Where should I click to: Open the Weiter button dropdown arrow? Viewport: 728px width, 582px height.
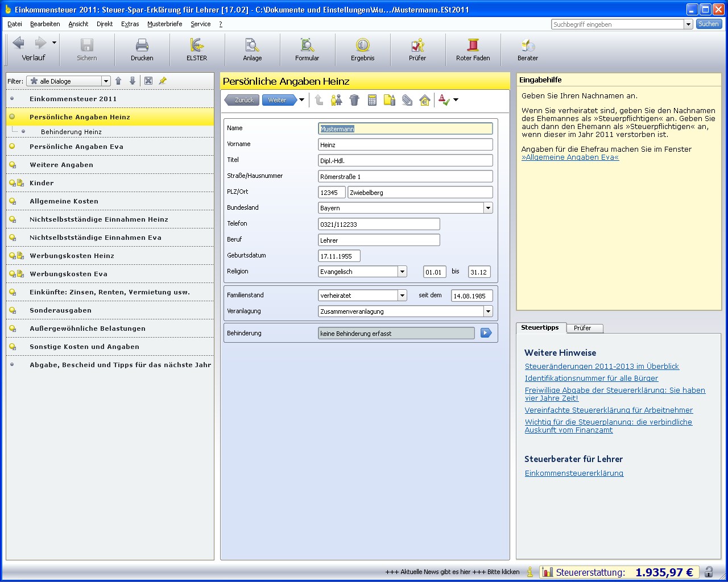coord(301,100)
